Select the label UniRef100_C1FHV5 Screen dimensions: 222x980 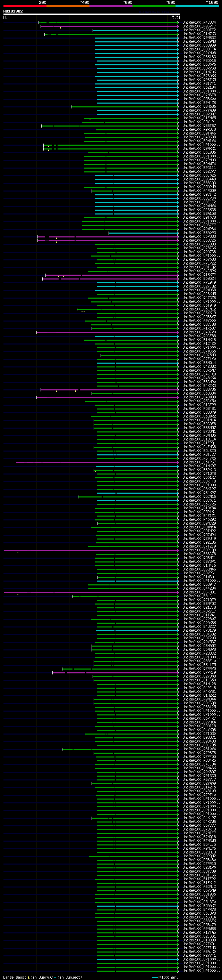click(x=199, y=118)
